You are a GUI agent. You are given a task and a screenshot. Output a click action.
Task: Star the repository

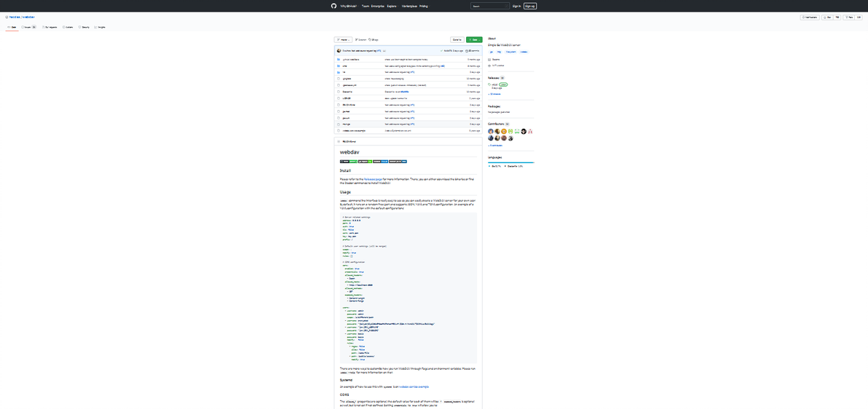coord(827,17)
